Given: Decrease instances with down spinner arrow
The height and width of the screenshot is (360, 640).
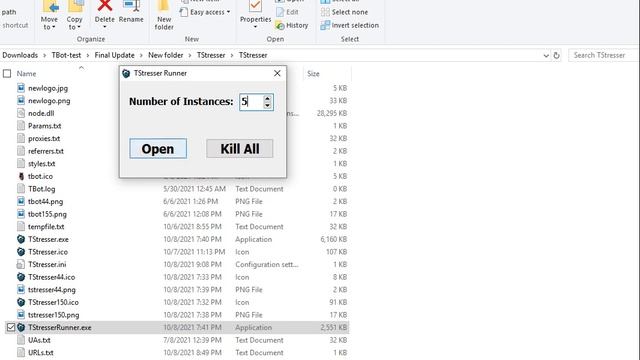Looking at the screenshot, I should click(267, 105).
